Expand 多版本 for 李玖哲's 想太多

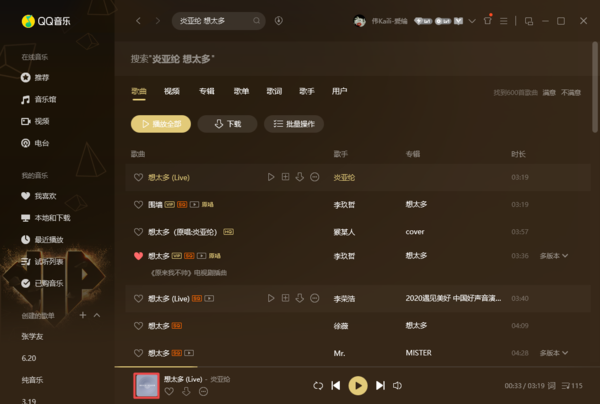coord(554,256)
